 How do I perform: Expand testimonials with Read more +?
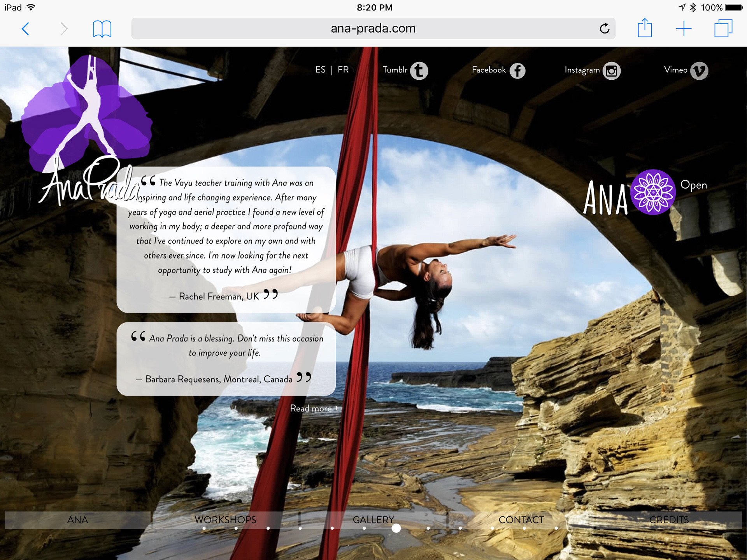pyautogui.click(x=314, y=409)
